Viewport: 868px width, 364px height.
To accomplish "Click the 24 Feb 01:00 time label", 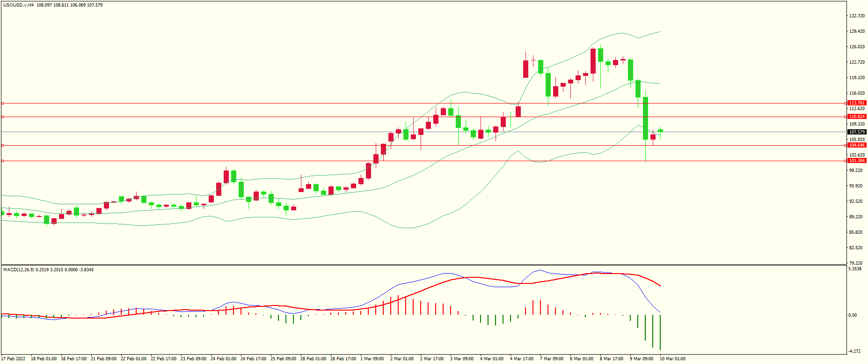I will [223, 359].
